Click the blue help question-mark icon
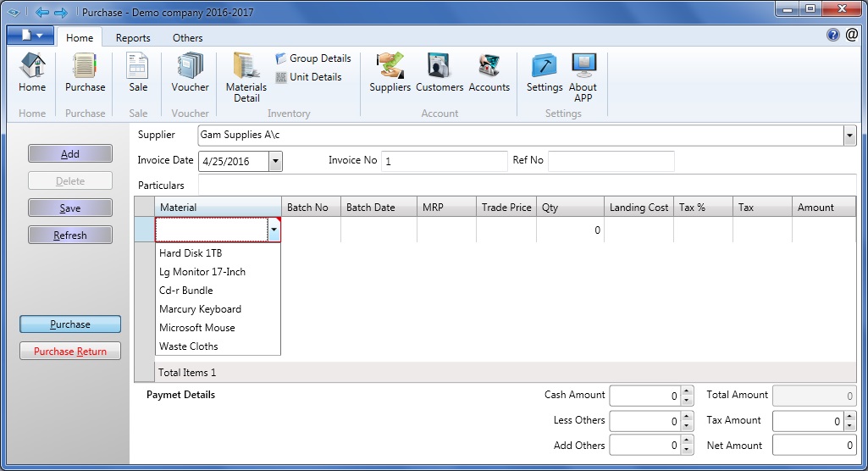Image resolution: width=868 pixels, height=471 pixels. tap(833, 35)
